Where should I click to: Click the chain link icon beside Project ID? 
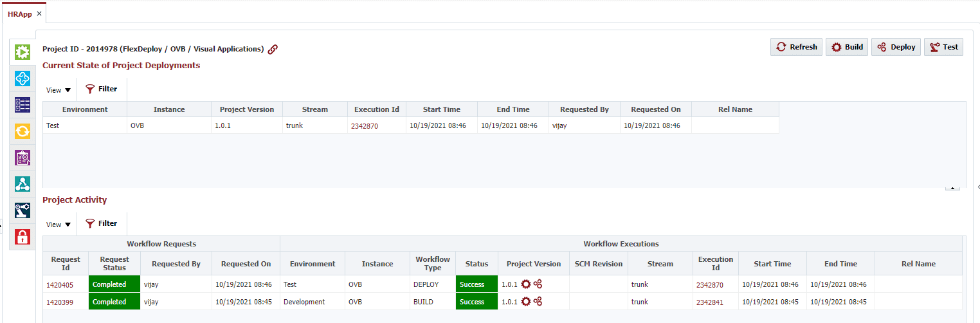click(x=273, y=49)
